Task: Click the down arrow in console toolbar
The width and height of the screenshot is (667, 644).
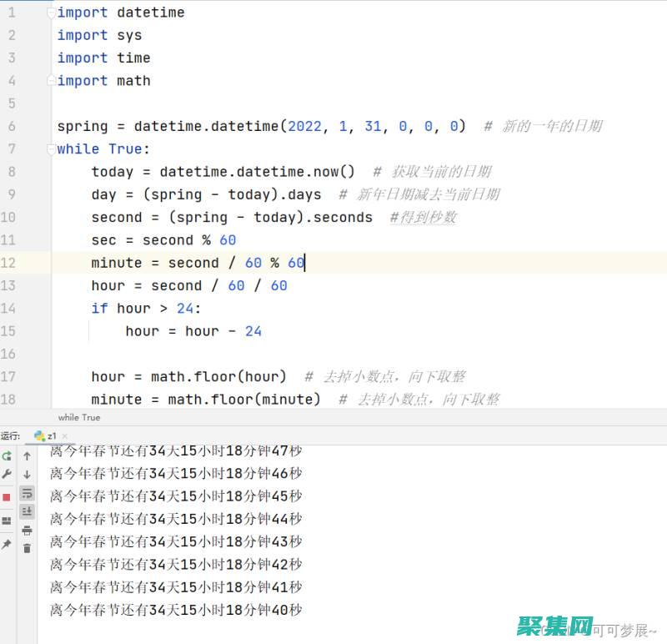Action: pyautogui.click(x=27, y=475)
